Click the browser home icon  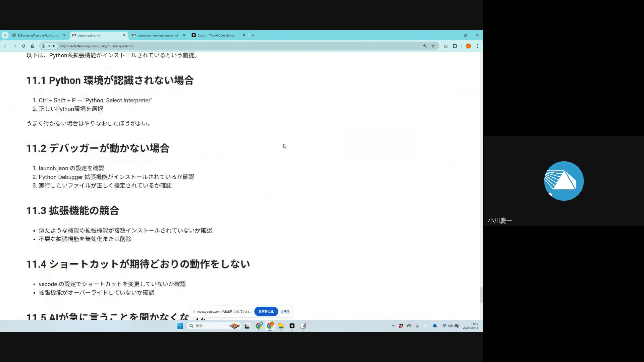[33, 46]
